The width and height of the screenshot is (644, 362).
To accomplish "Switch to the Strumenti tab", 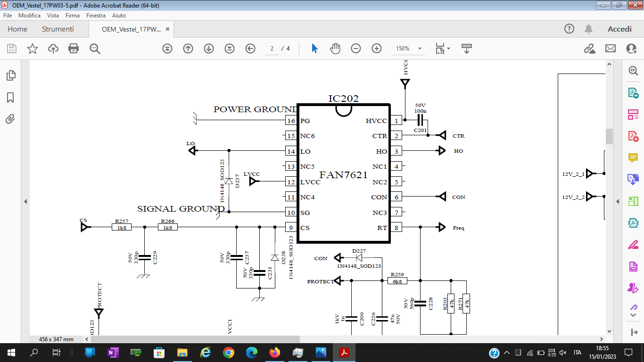I will [x=58, y=29].
